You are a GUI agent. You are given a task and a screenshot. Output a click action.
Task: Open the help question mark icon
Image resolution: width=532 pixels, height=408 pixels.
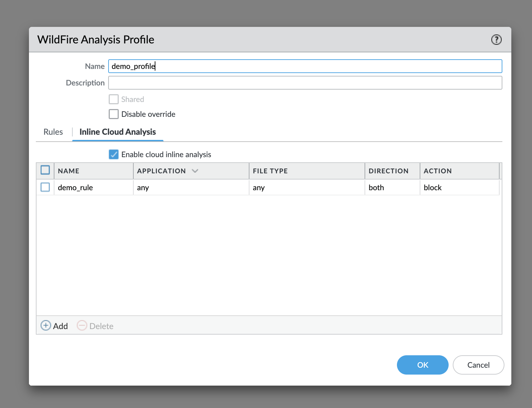click(496, 40)
